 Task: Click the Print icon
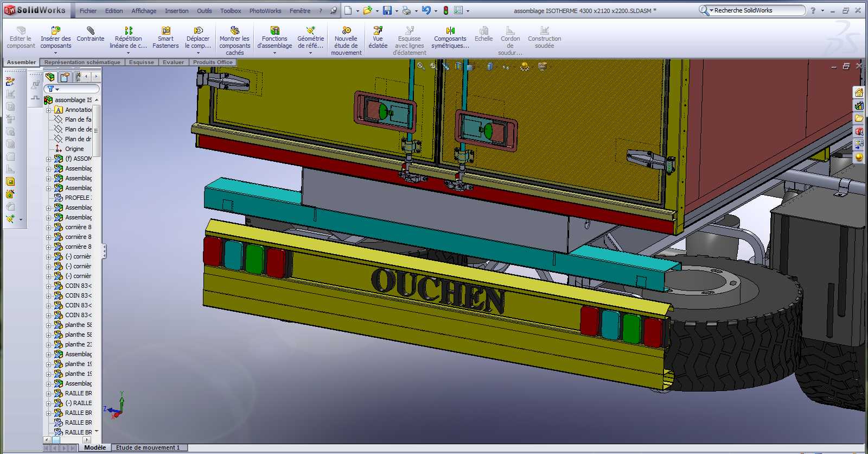coord(406,10)
